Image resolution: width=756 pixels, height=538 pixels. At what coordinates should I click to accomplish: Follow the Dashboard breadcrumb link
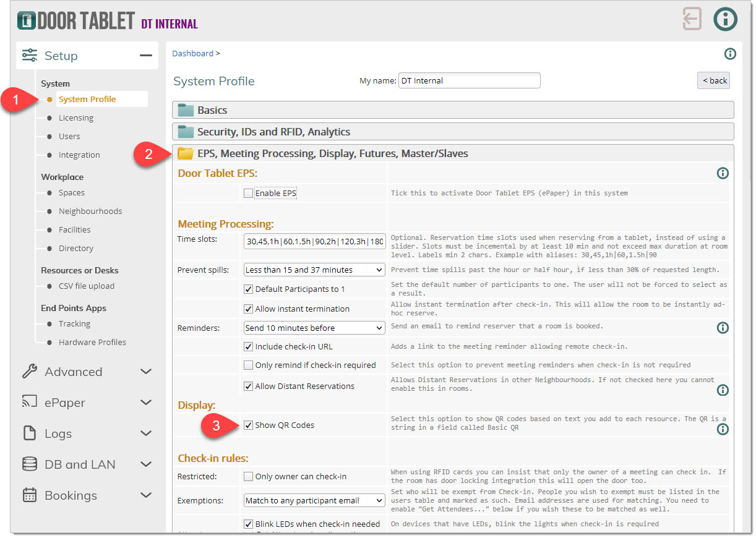[192, 54]
